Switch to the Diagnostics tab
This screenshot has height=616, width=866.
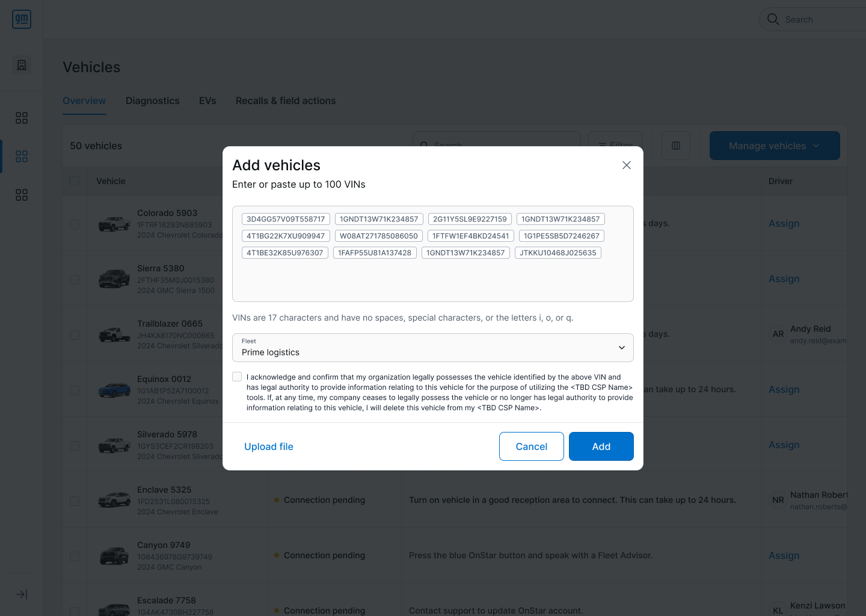pos(153,100)
